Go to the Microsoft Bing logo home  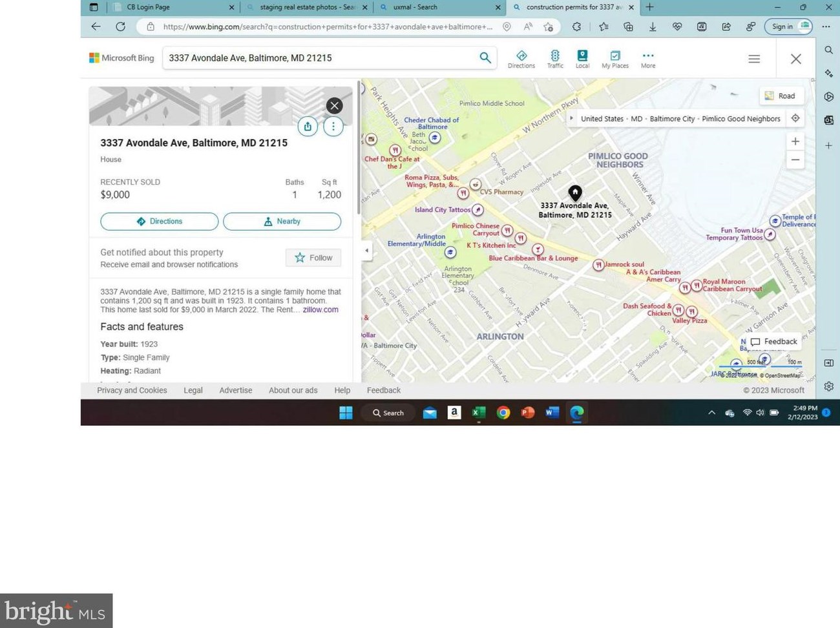(121, 58)
